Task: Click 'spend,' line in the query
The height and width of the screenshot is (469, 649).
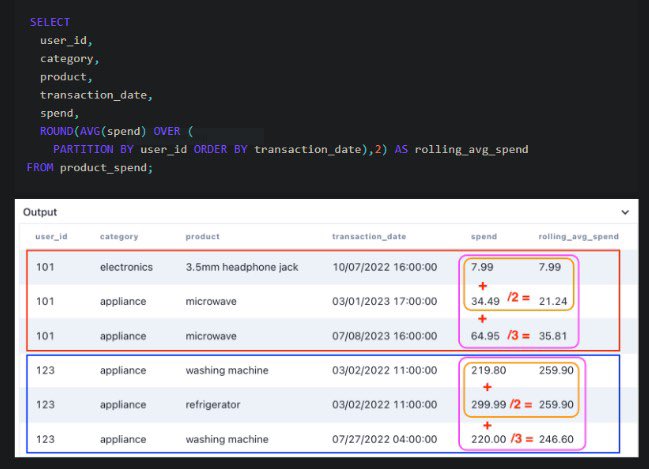Action: coord(60,113)
